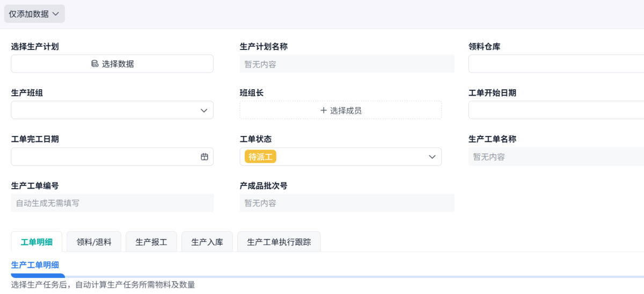The height and width of the screenshot is (294, 644).
Task: Expand the 生产班组 dropdown chevron
Action: pyautogui.click(x=204, y=110)
